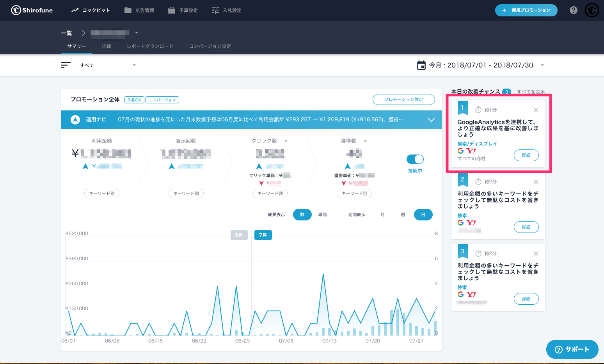604x364 pixels.
Task: Open 詳細 for GoogleAnalytics card
Action: pyautogui.click(x=526, y=155)
